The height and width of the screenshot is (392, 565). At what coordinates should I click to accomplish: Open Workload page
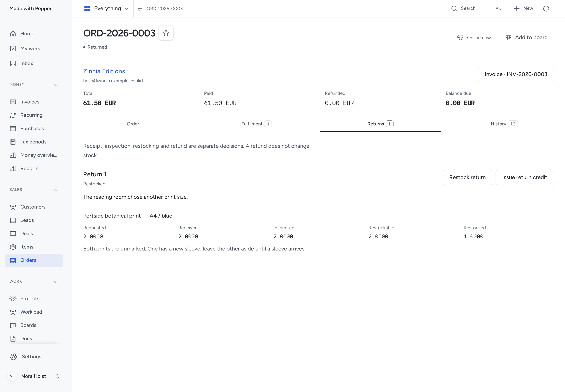pos(34,312)
